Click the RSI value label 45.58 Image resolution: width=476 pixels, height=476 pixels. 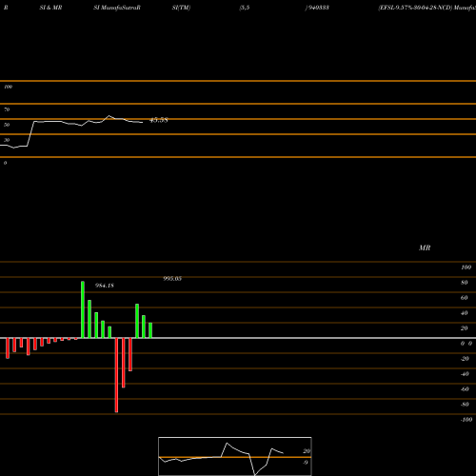158,120
